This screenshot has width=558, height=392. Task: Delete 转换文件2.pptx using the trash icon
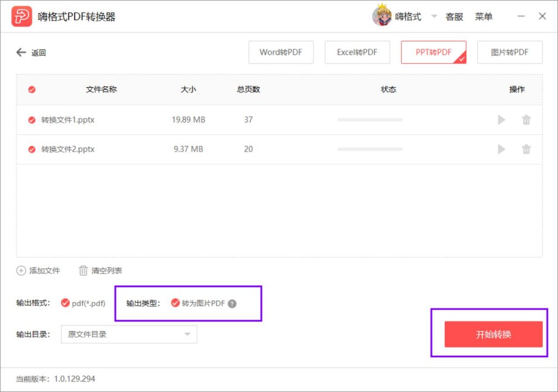coord(526,149)
